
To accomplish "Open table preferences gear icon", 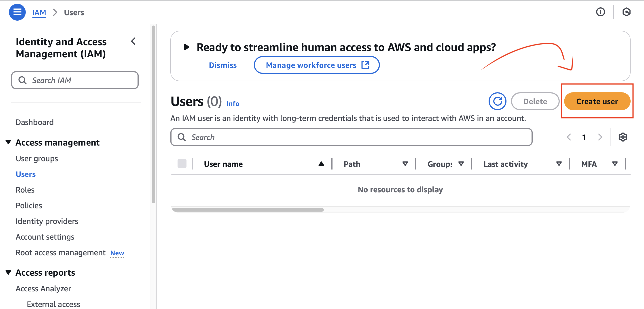I will point(623,137).
